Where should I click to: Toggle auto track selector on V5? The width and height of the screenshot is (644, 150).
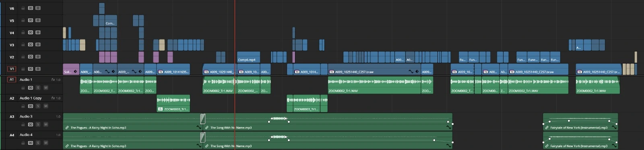pyautogui.click(x=30, y=20)
